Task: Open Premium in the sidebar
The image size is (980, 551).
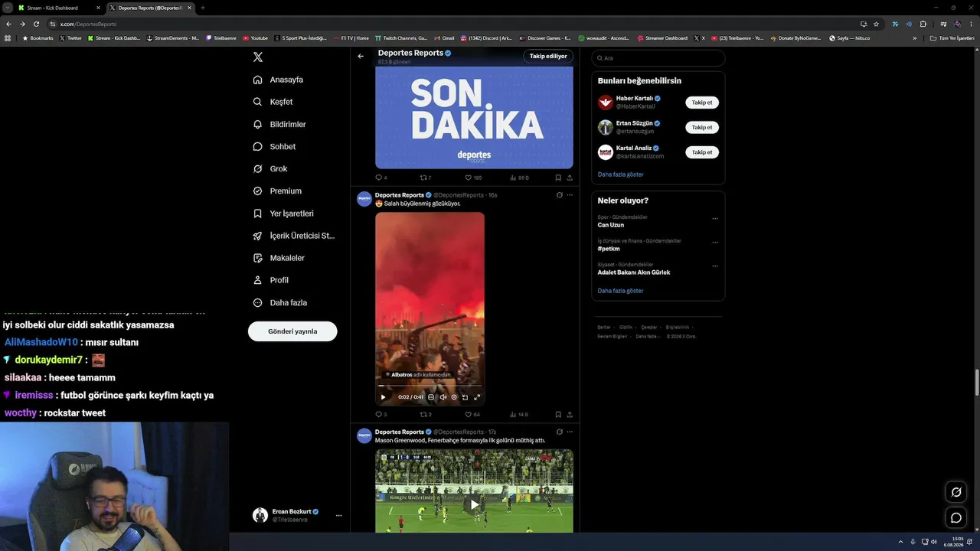Action: pyautogui.click(x=277, y=191)
